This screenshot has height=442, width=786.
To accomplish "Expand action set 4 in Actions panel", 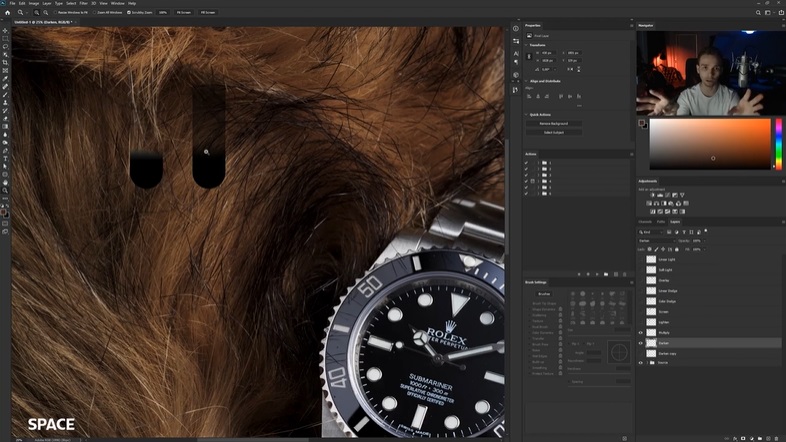I will tap(539, 181).
